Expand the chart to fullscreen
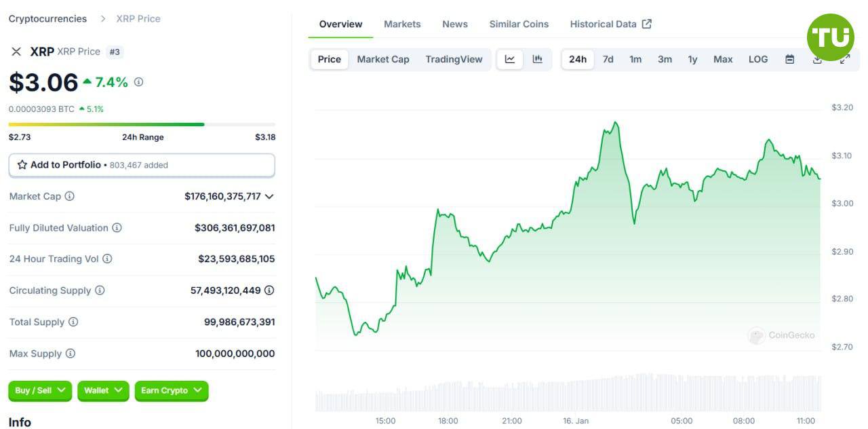Image resolution: width=868 pixels, height=429 pixels. click(845, 59)
